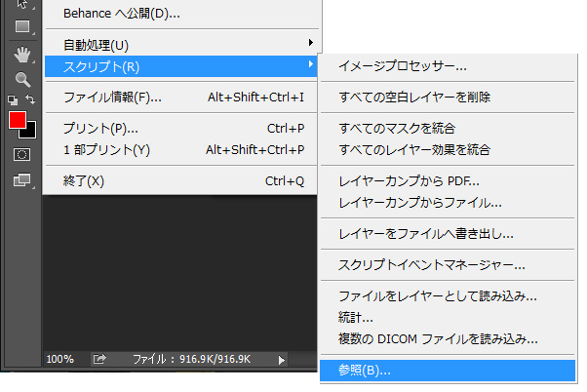
Task: Click 参照(B)... to browse scripts
Action: point(448,371)
